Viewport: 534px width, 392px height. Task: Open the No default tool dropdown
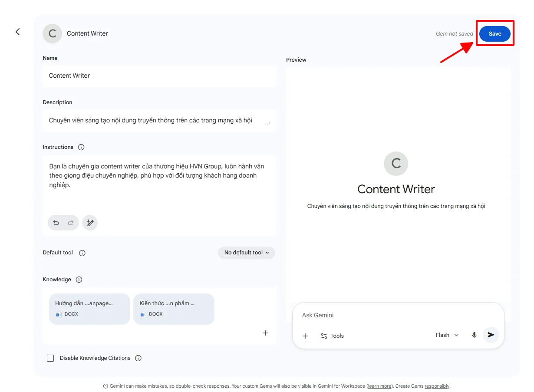[x=247, y=253]
